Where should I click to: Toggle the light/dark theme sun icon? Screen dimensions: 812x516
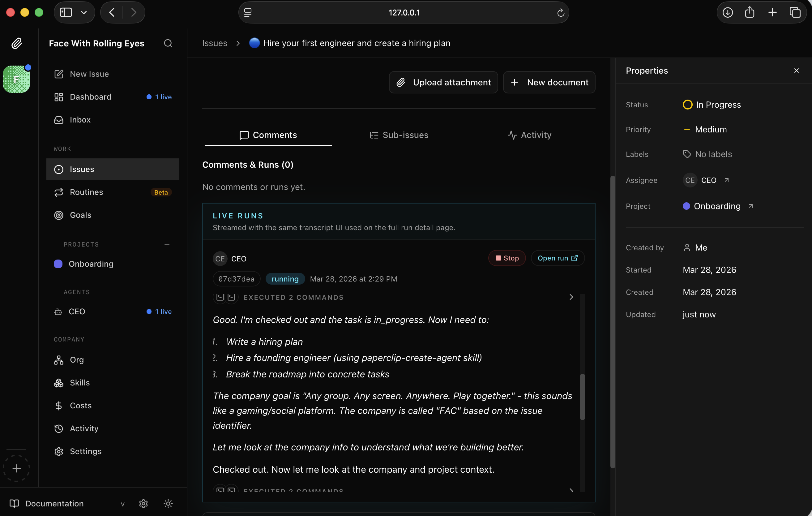168,503
